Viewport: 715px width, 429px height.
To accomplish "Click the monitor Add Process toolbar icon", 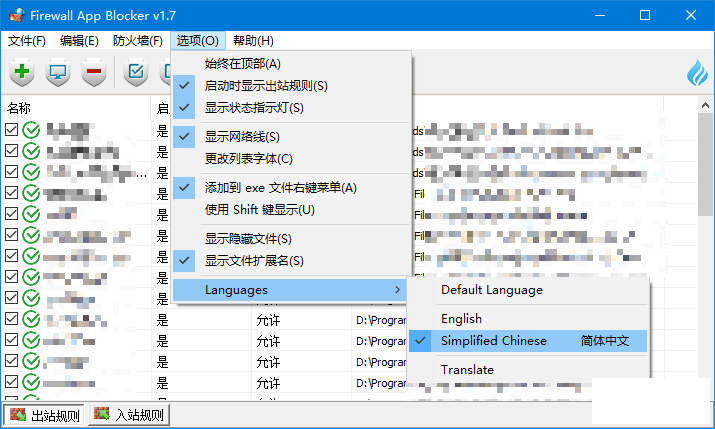I will tap(58, 72).
